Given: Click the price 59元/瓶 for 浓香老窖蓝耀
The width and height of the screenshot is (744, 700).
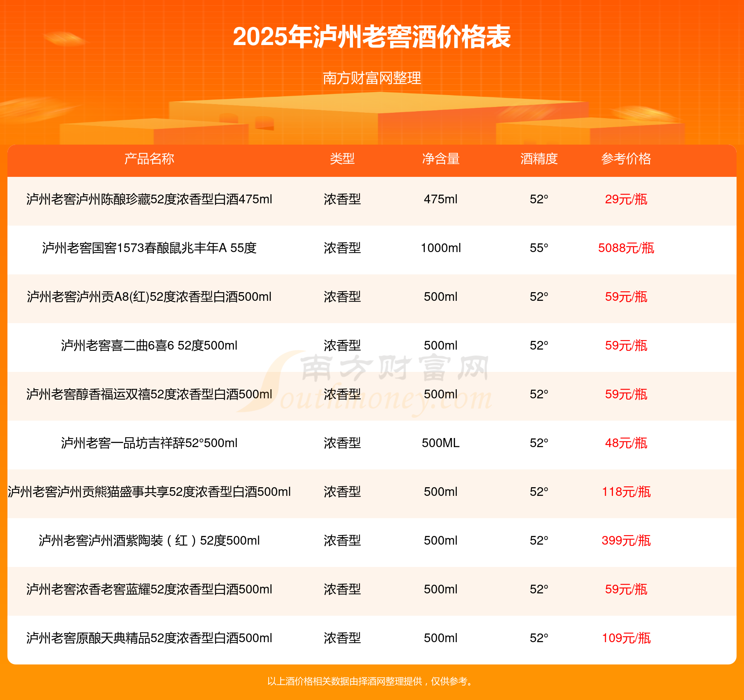Looking at the screenshot, I should (626, 589).
